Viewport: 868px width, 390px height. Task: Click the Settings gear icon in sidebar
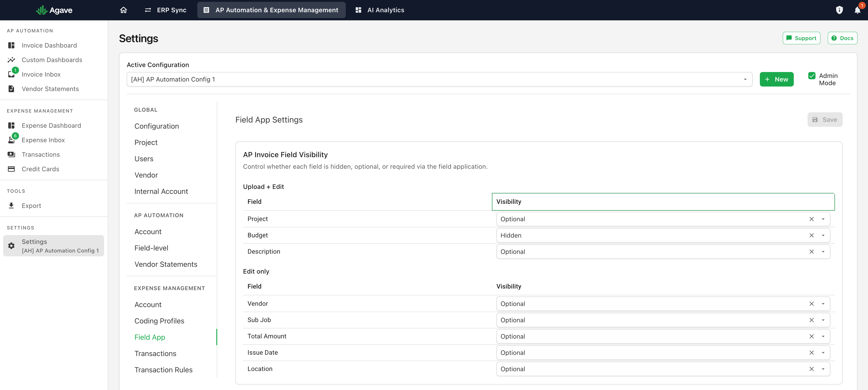click(12, 246)
